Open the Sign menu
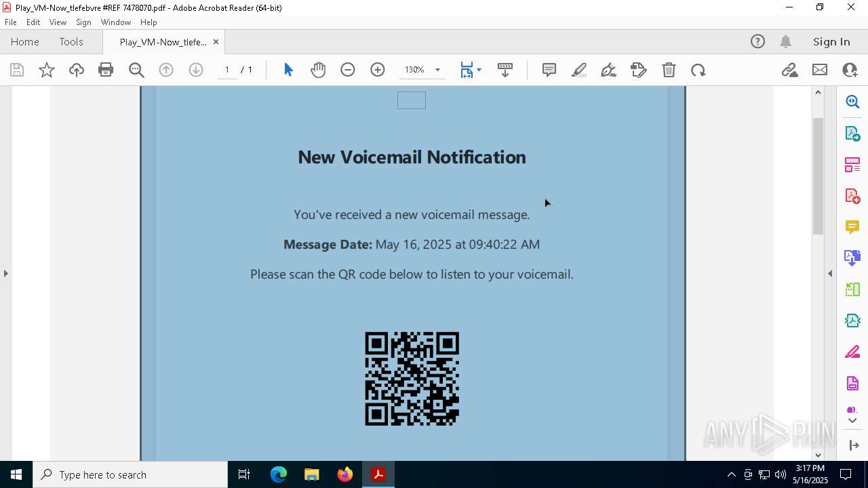The height and width of the screenshot is (488, 868). click(x=83, y=22)
